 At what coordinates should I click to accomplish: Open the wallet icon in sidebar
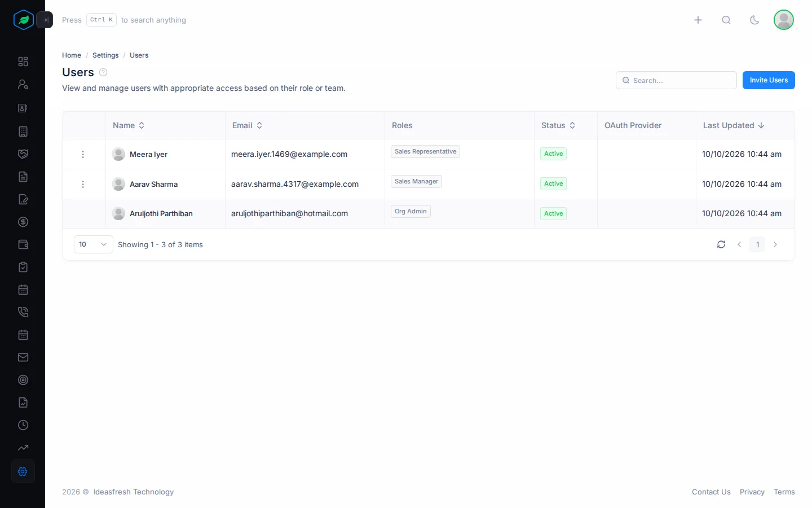pyautogui.click(x=23, y=244)
